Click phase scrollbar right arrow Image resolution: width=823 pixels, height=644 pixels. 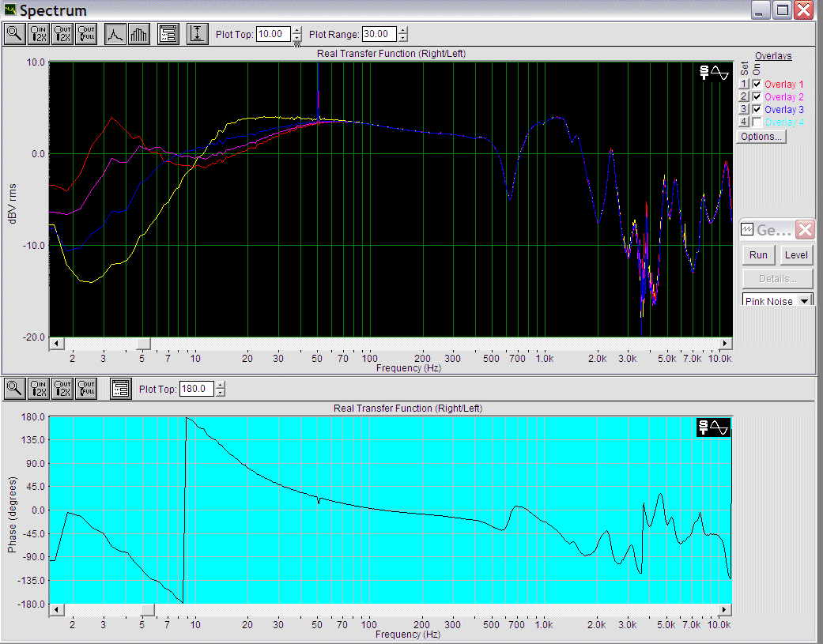point(725,610)
